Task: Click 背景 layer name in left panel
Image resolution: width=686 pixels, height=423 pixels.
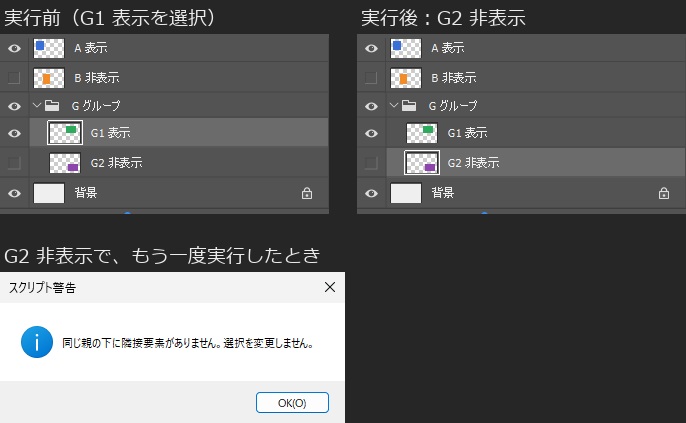Action: (86, 192)
